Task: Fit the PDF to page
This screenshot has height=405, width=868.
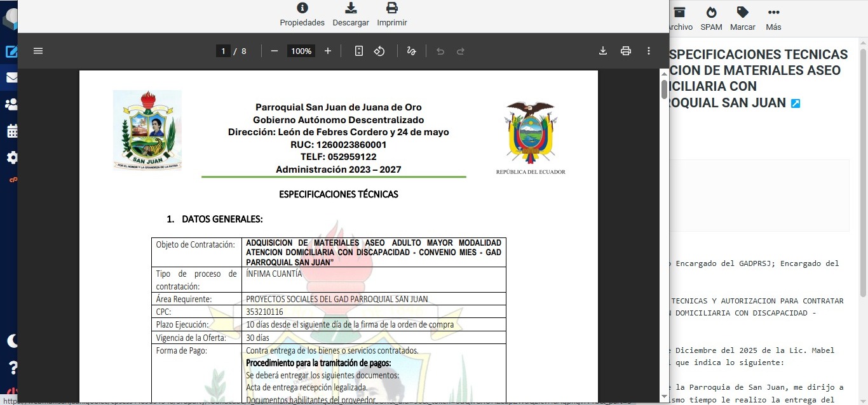Action: [x=359, y=51]
